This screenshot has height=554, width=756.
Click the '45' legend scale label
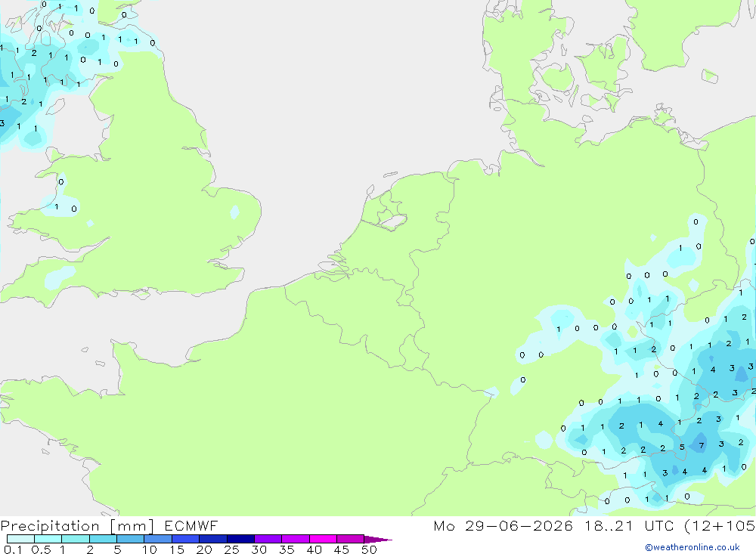(x=342, y=549)
